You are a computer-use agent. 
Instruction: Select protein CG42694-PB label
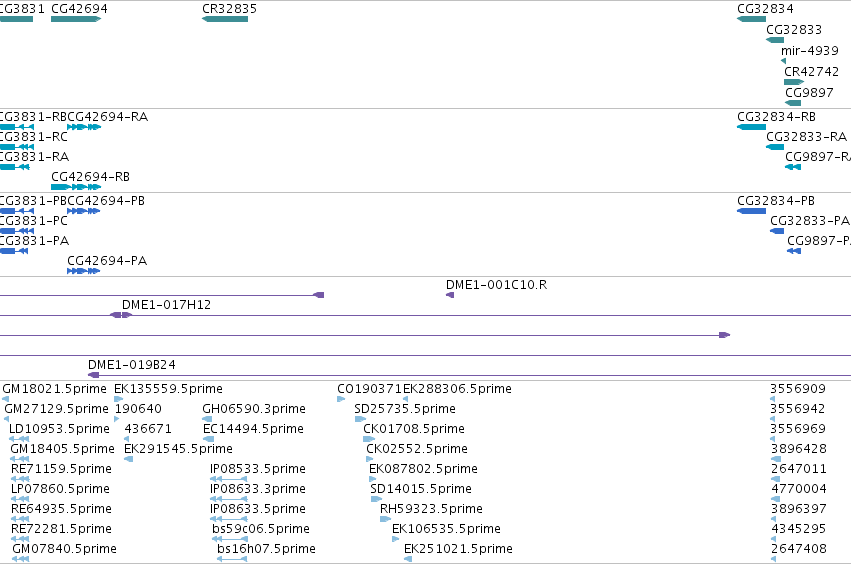point(106,201)
